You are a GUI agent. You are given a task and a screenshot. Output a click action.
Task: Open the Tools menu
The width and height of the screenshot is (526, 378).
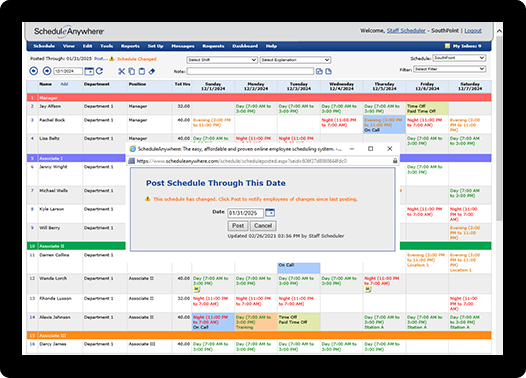[107, 46]
